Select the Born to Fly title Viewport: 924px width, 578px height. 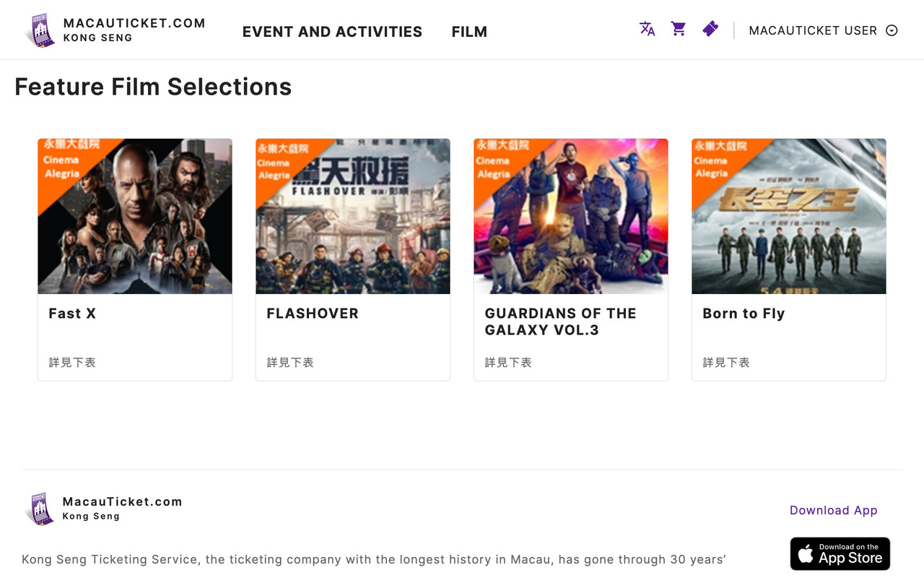(x=744, y=314)
